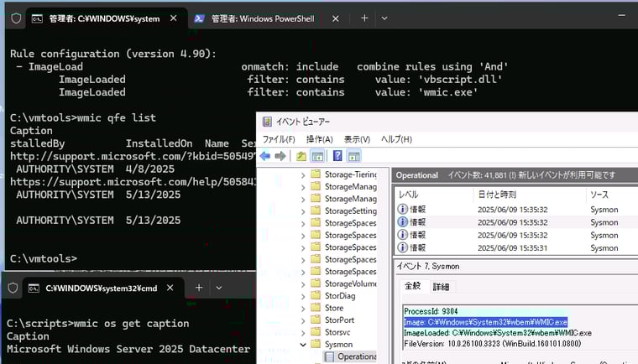
Task: Click the Event Viewer back arrow icon
Action: (265, 156)
